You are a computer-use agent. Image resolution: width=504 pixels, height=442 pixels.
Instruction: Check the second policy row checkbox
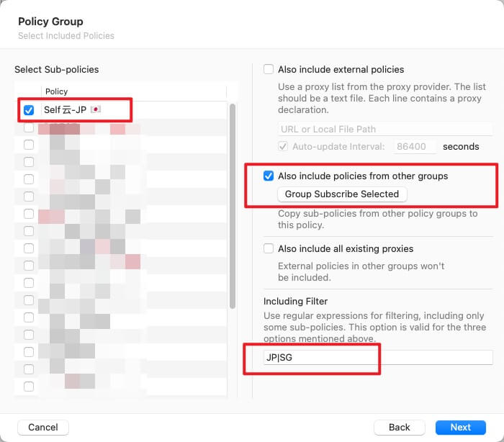point(29,127)
